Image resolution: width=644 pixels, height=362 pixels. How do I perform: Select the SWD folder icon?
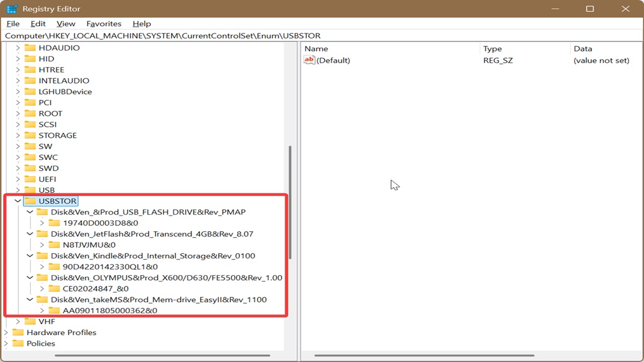click(30, 168)
